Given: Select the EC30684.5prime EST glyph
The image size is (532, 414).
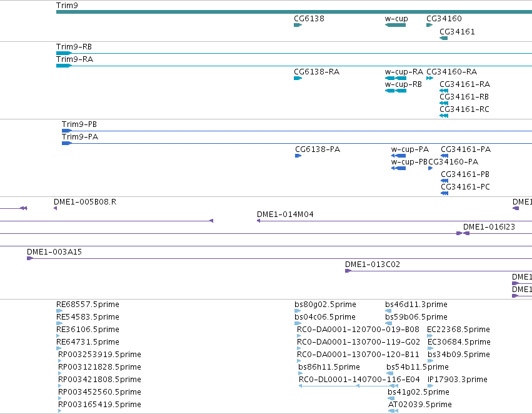Looking at the screenshot, I should point(431,349).
